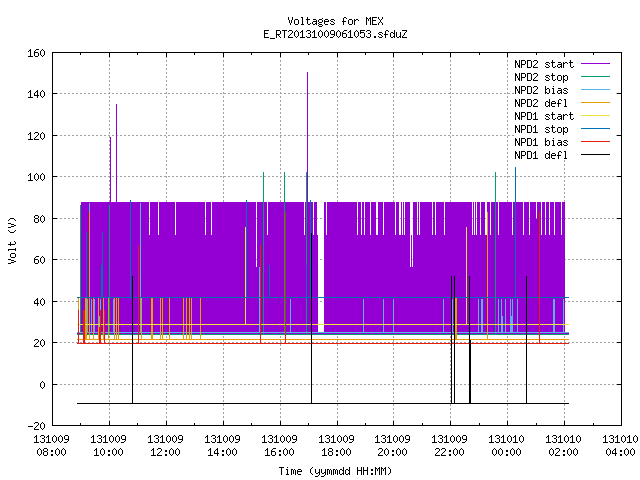This screenshot has width=640, height=480.
Task: Select the 'NPD2 bias' legend label
Action: tap(541, 90)
